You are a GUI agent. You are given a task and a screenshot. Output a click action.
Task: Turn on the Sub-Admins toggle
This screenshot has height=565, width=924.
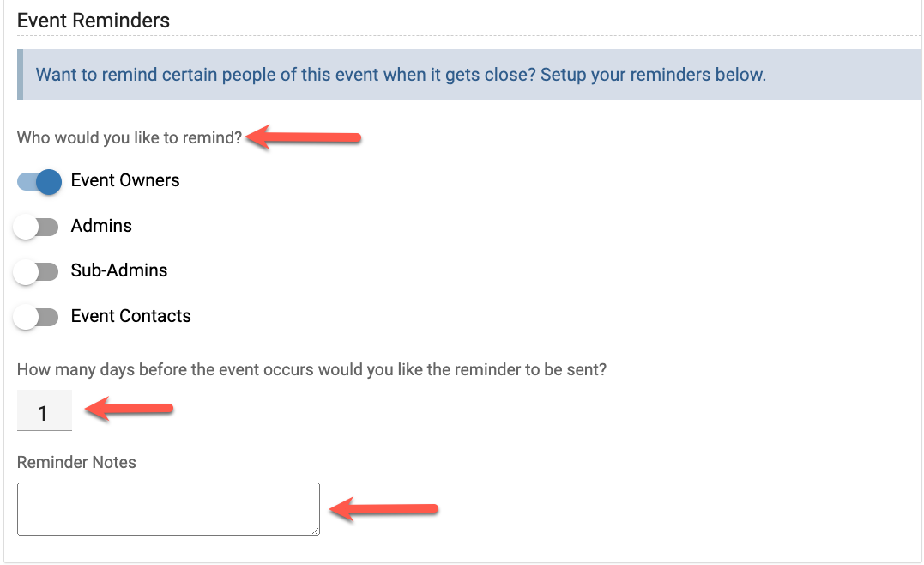click(36, 271)
